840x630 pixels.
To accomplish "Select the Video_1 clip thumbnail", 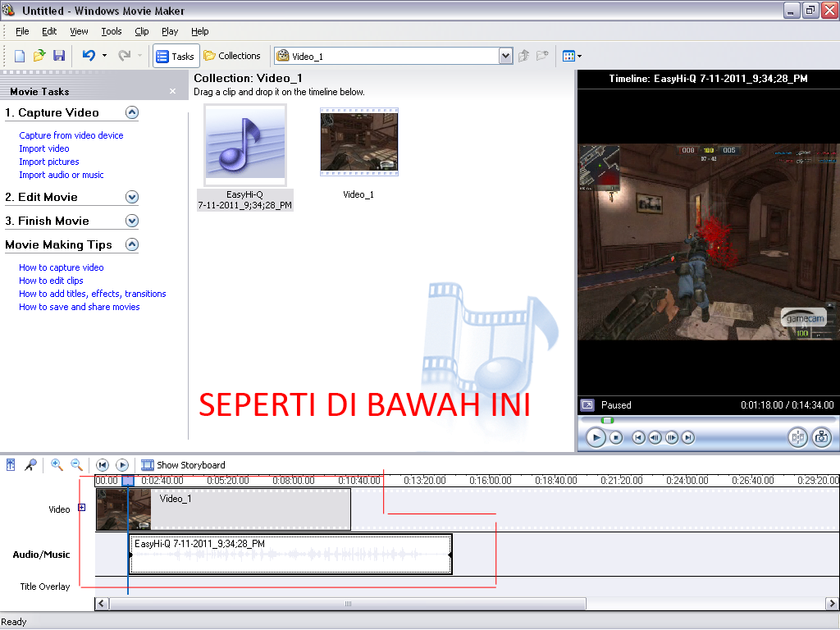I will click(x=359, y=142).
